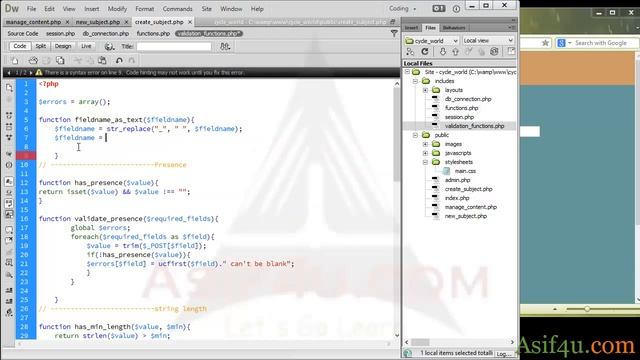Click the info icon in Dreamweaver title bar
640x360 pixels.
456,9
